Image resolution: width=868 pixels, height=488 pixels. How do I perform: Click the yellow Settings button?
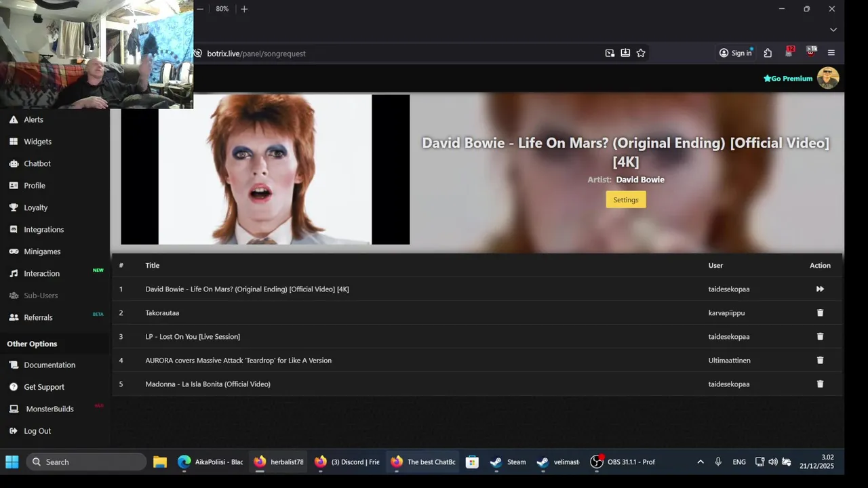(x=626, y=199)
